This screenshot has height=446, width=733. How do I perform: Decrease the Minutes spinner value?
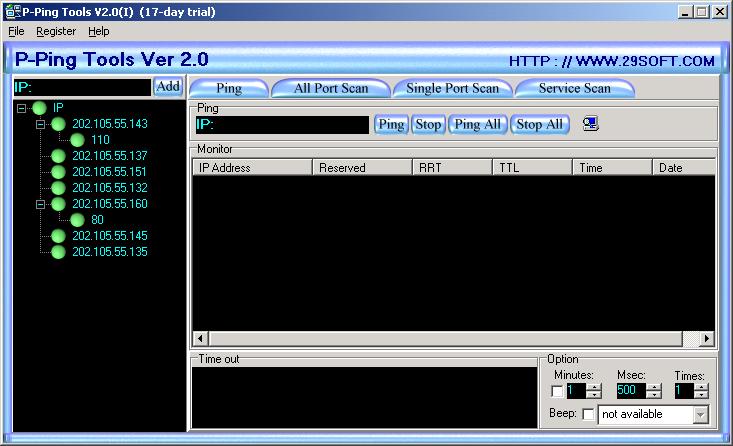(594, 395)
